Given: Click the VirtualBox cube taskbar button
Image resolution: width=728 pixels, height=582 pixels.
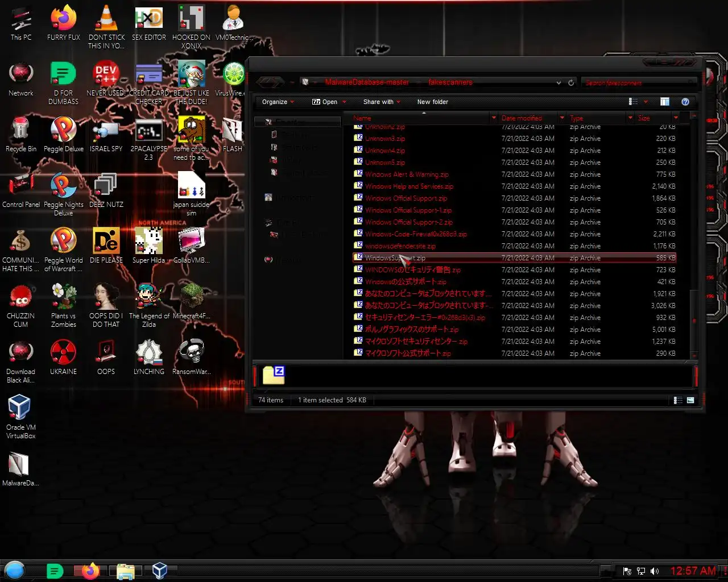Looking at the screenshot, I should coord(160,571).
